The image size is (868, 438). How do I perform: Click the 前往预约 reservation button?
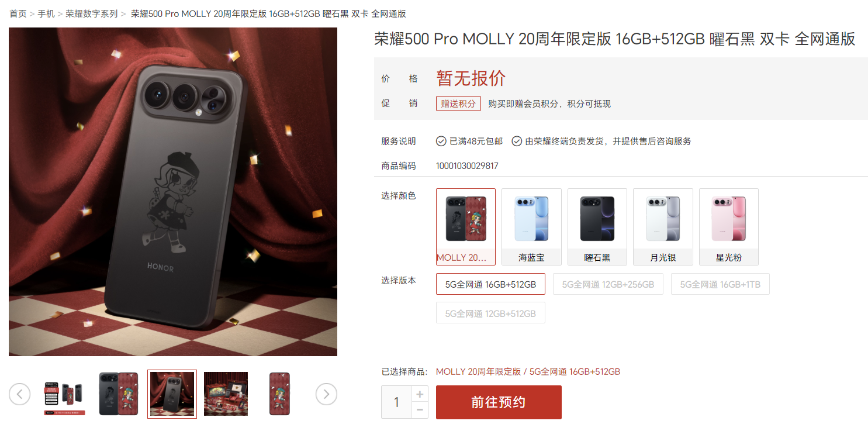pos(499,402)
